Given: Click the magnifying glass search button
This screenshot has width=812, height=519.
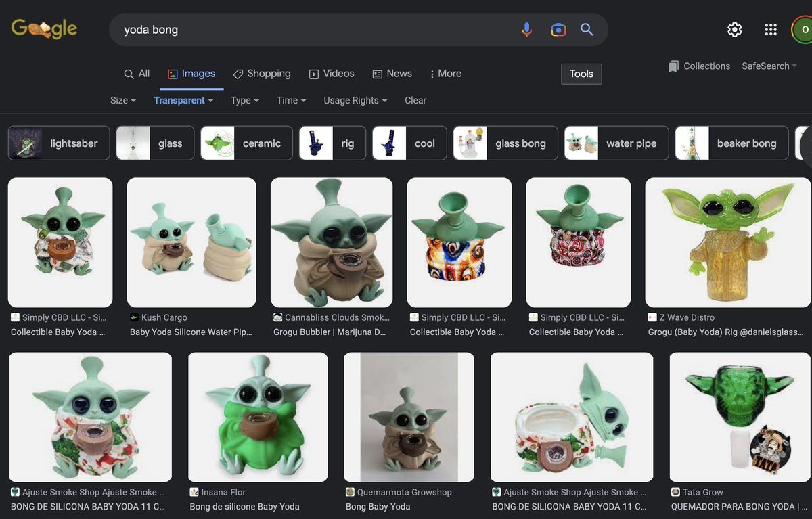Looking at the screenshot, I should tap(587, 30).
